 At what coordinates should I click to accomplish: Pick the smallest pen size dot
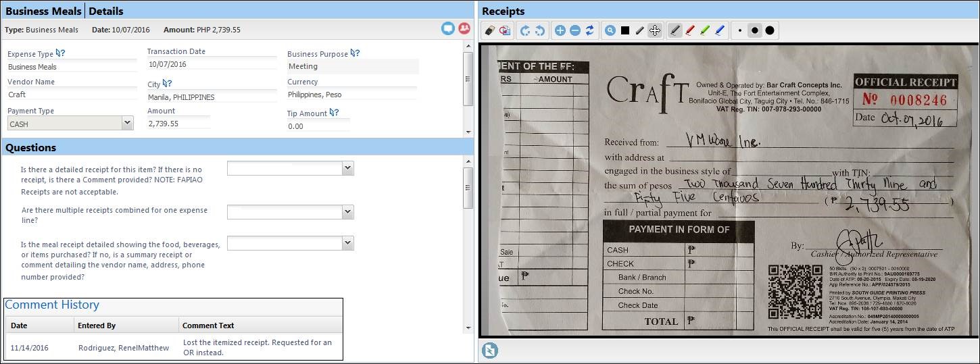[x=740, y=31]
